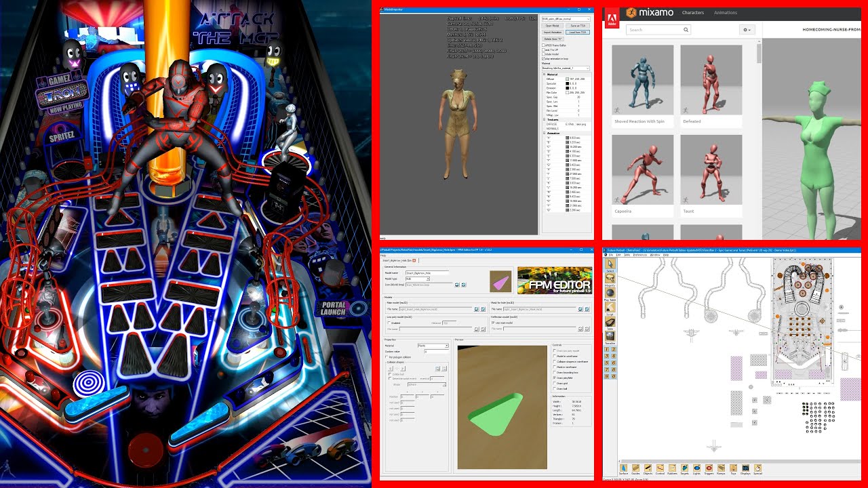The image size is (868, 488).
Task: Click the Delete Anim "A" button
Action: tap(553, 39)
